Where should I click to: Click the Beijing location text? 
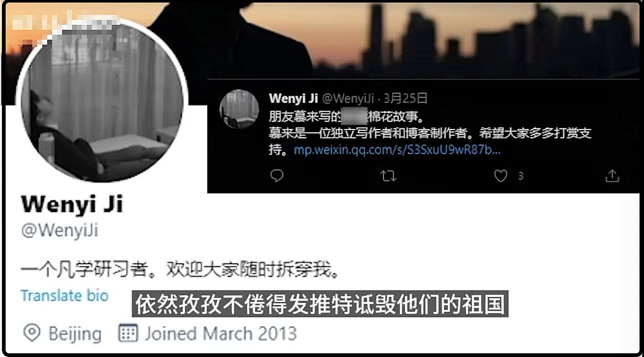click(74, 333)
